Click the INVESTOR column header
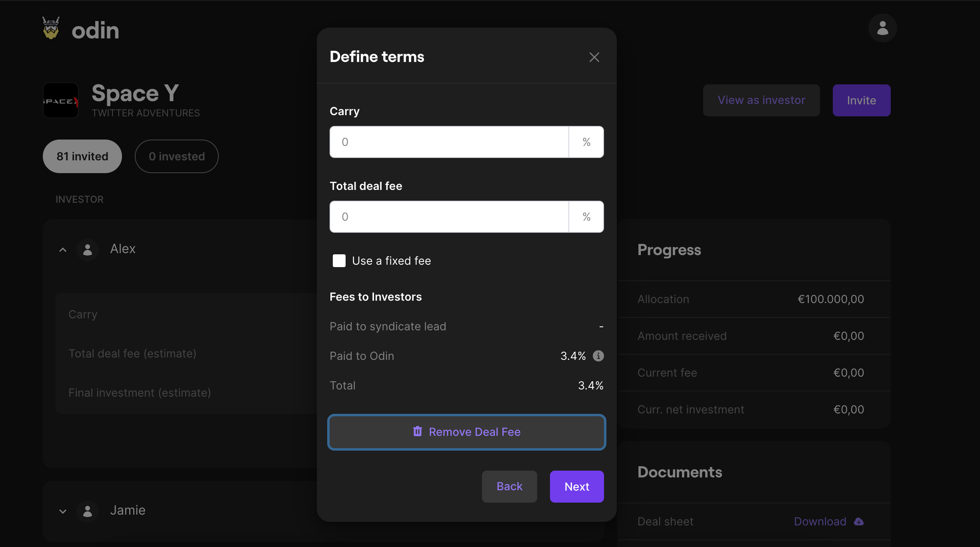Image resolution: width=980 pixels, height=547 pixels. coord(79,199)
